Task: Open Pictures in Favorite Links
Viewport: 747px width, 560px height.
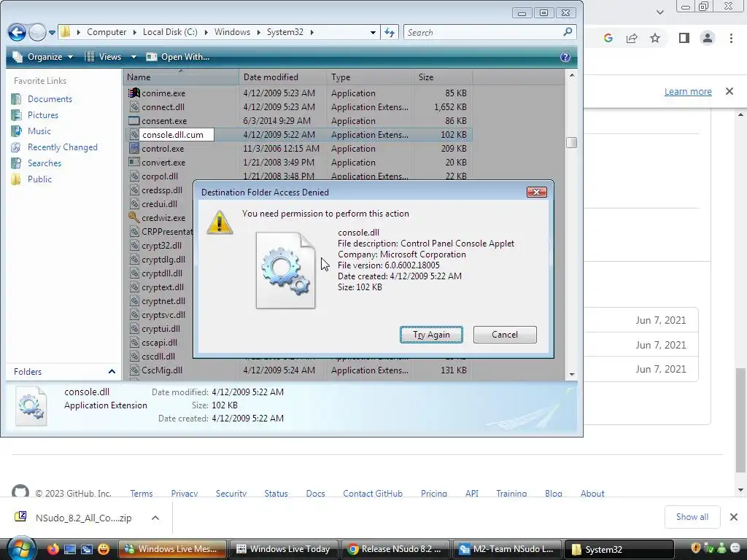Action: click(x=43, y=115)
